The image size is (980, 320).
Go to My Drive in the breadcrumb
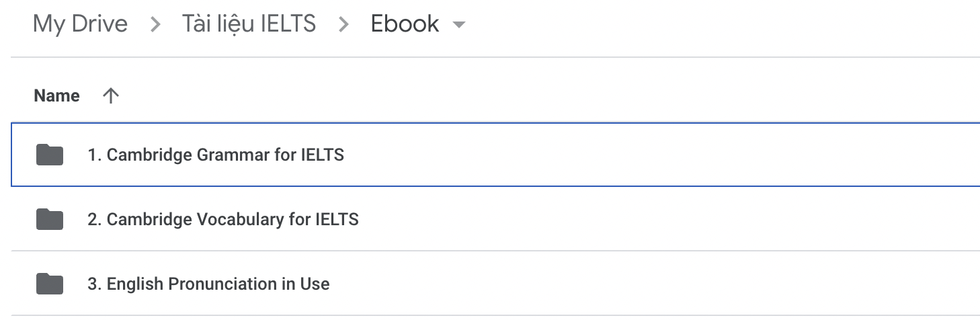(x=80, y=24)
